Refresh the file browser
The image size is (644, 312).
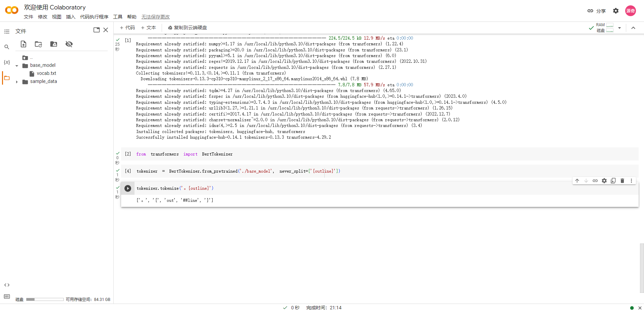coord(38,44)
